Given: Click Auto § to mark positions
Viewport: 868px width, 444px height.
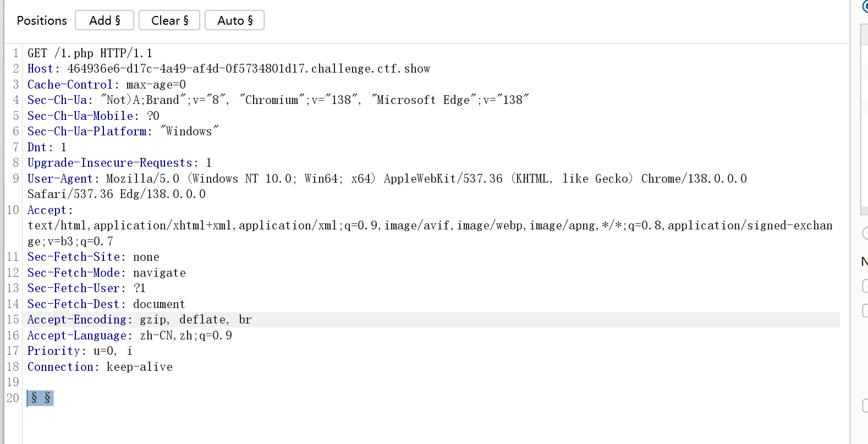Looking at the screenshot, I should [234, 20].
